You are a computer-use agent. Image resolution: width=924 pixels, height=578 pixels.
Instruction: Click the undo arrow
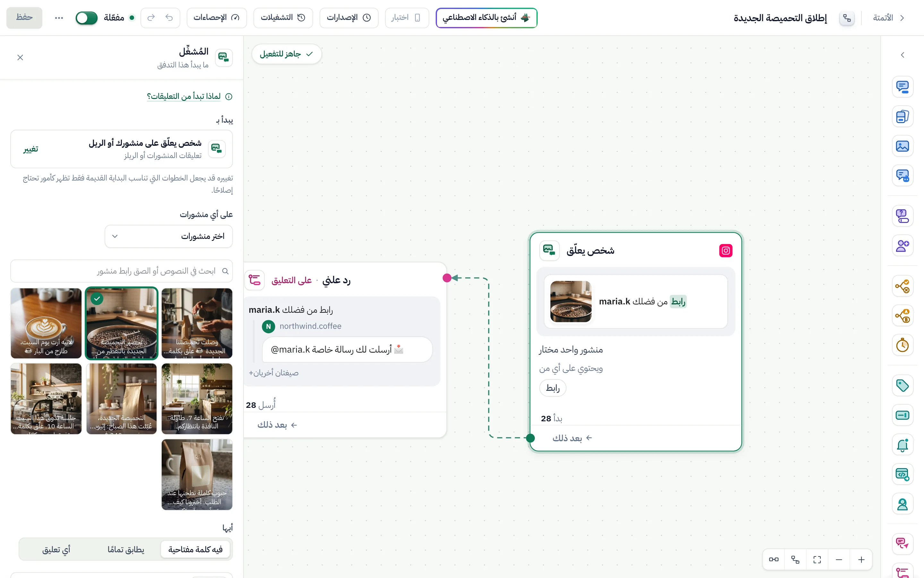click(169, 18)
